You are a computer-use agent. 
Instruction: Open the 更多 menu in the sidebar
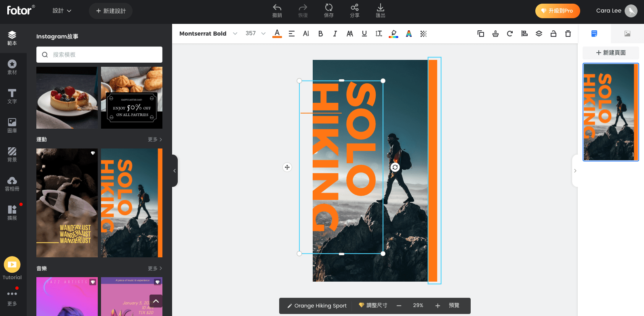point(12,298)
